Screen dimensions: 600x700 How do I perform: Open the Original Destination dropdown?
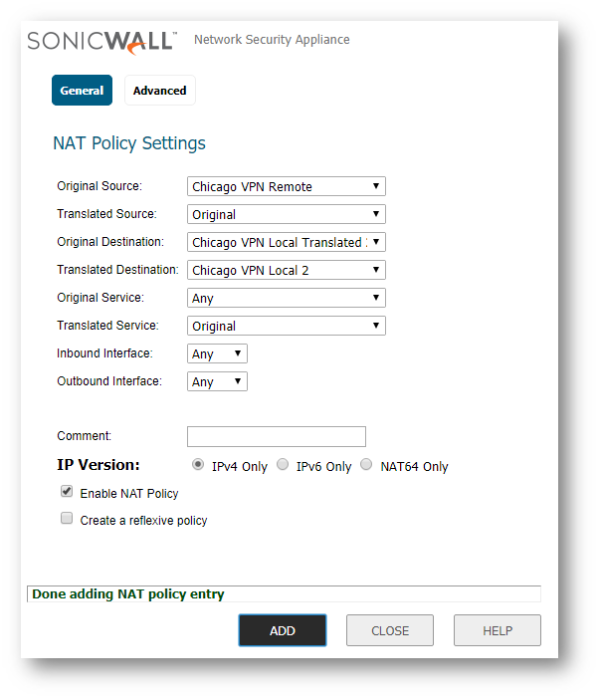point(286,242)
